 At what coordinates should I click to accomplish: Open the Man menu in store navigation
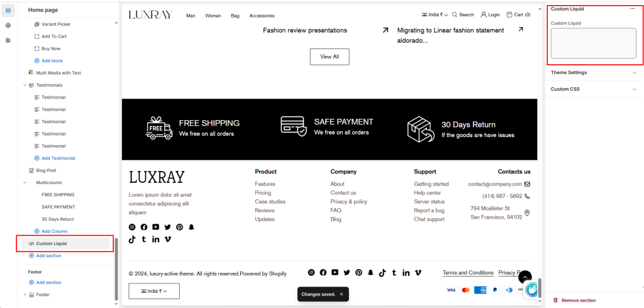[191, 16]
